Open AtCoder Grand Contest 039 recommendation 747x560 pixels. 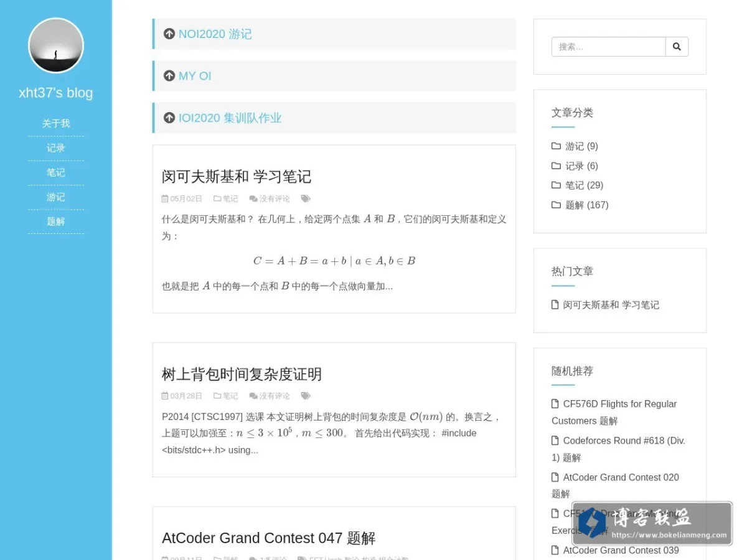point(621,551)
